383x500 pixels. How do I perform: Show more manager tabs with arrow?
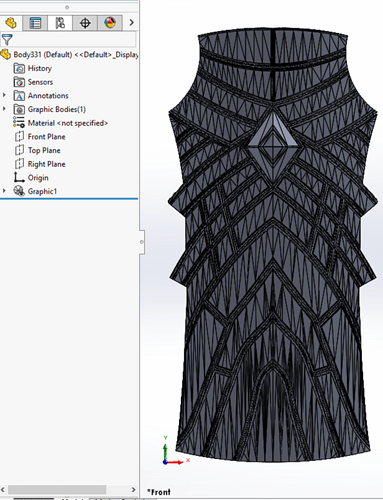click(131, 23)
